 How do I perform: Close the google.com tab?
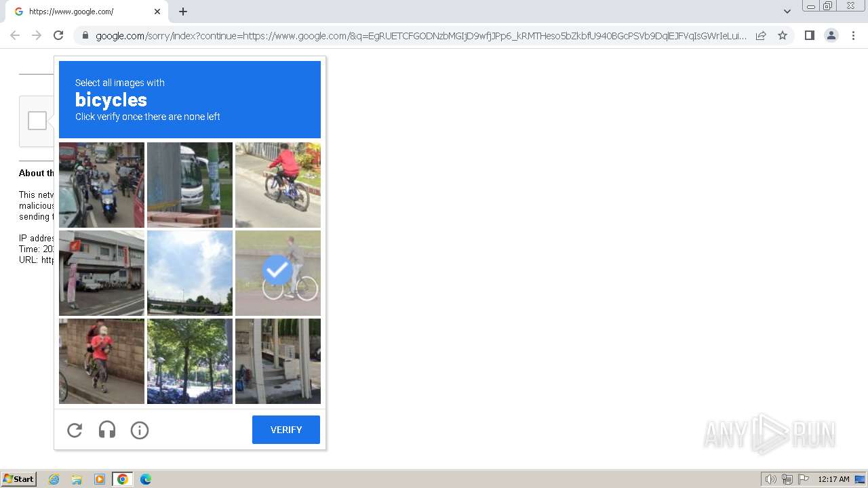point(157,12)
